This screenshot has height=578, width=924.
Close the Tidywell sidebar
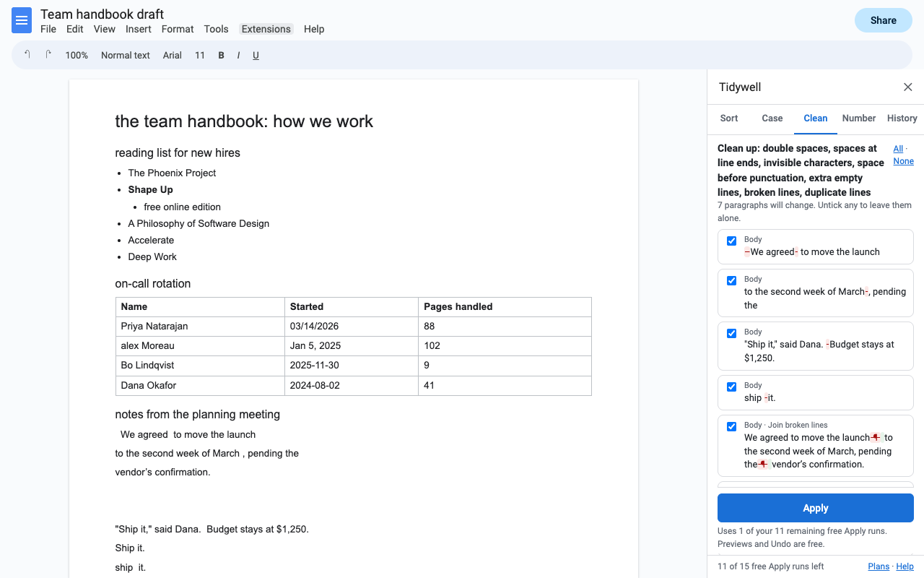(x=908, y=87)
